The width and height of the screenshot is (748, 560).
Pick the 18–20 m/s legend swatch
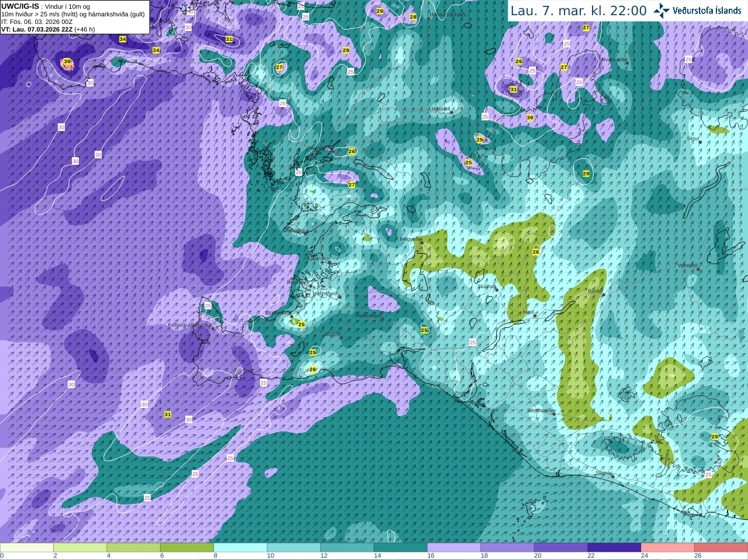coord(508,548)
